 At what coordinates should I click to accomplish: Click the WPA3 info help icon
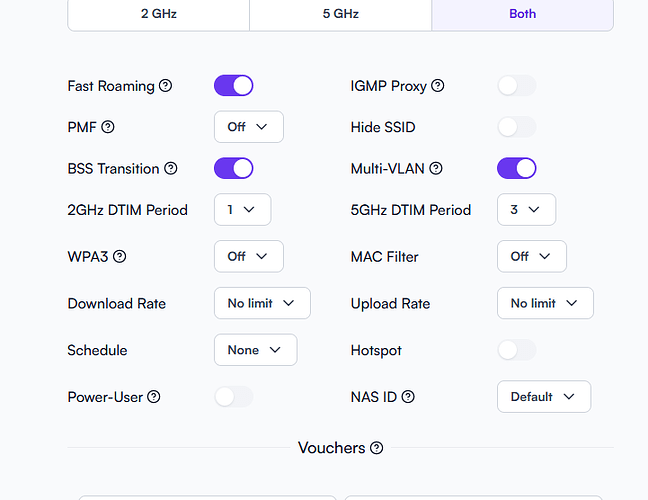point(120,257)
